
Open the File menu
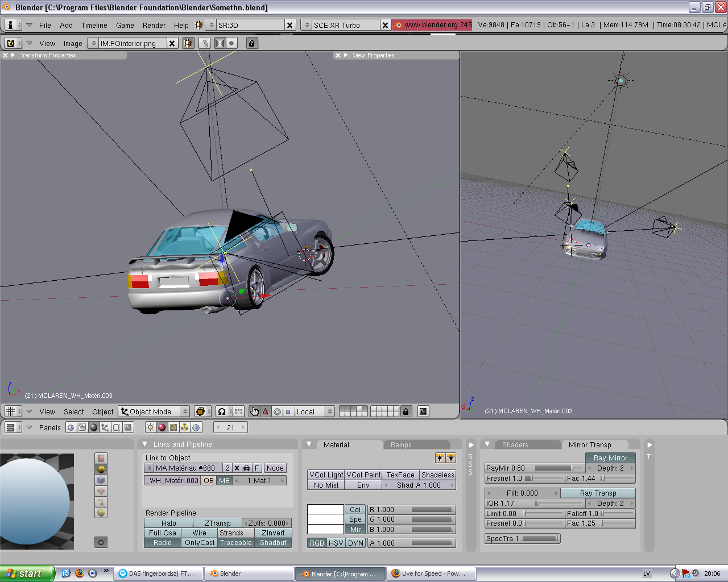(x=45, y=26)
